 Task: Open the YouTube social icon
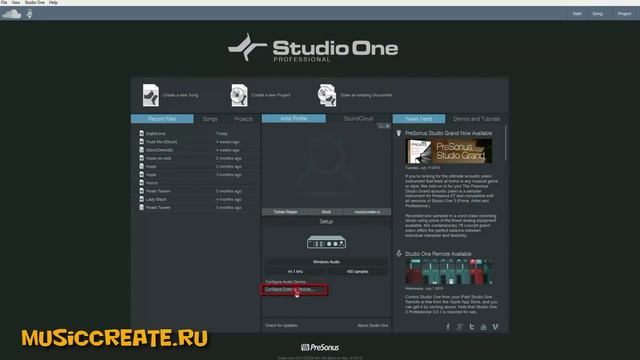[x=483, y=327]
